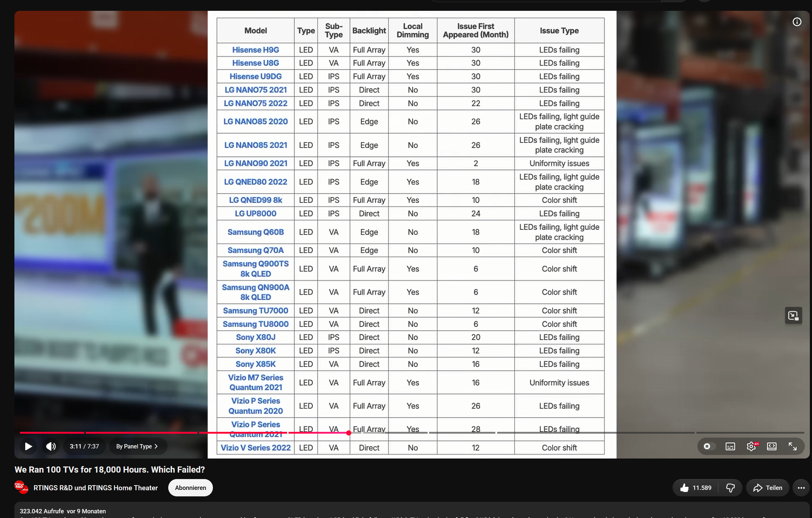812x518 pixels.
Task: Click the Backlight column header
Action: tap(369, 31)
